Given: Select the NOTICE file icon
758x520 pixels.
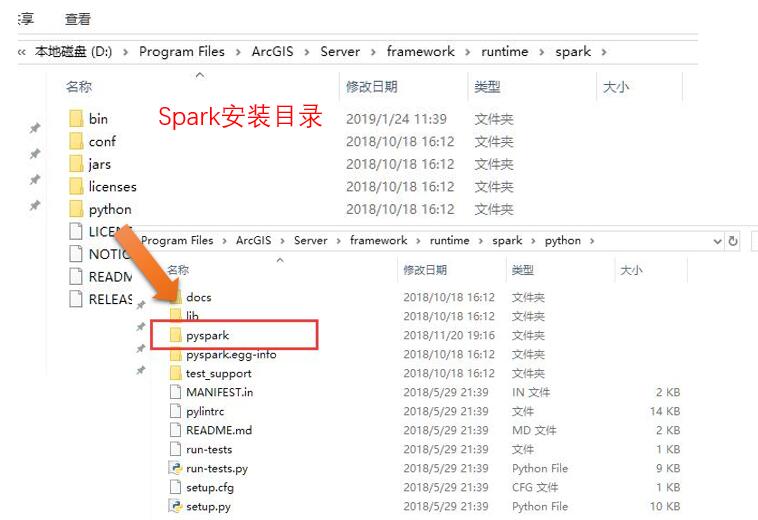Looking at the screenshot, I should click(x=76, y=254).
